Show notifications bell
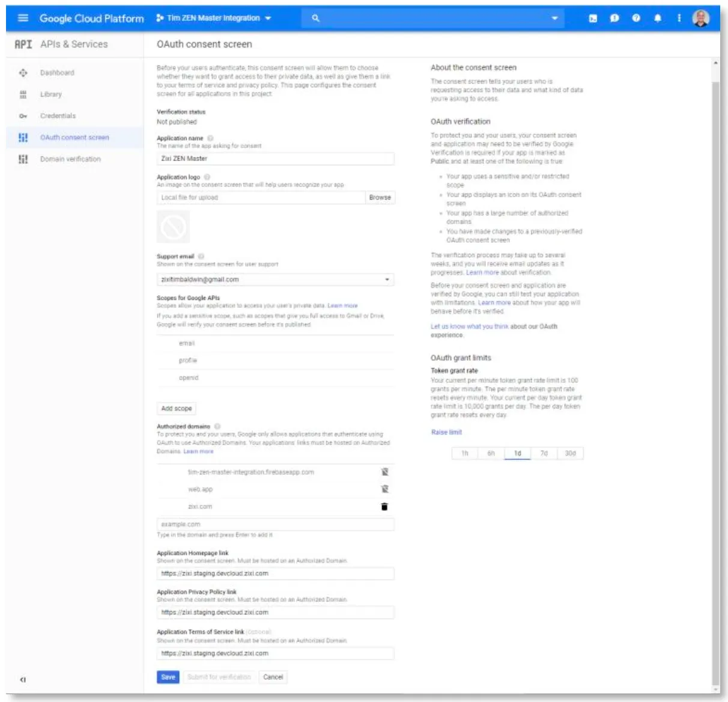 coord(658,18)
